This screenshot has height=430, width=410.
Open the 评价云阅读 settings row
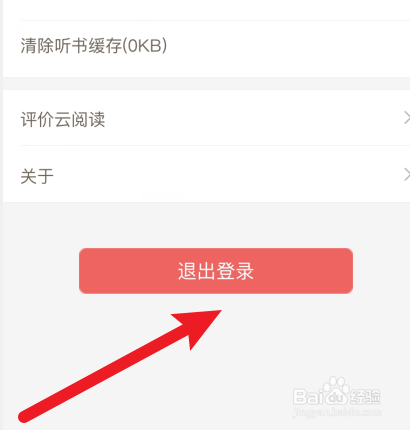[x=206, y=119]
